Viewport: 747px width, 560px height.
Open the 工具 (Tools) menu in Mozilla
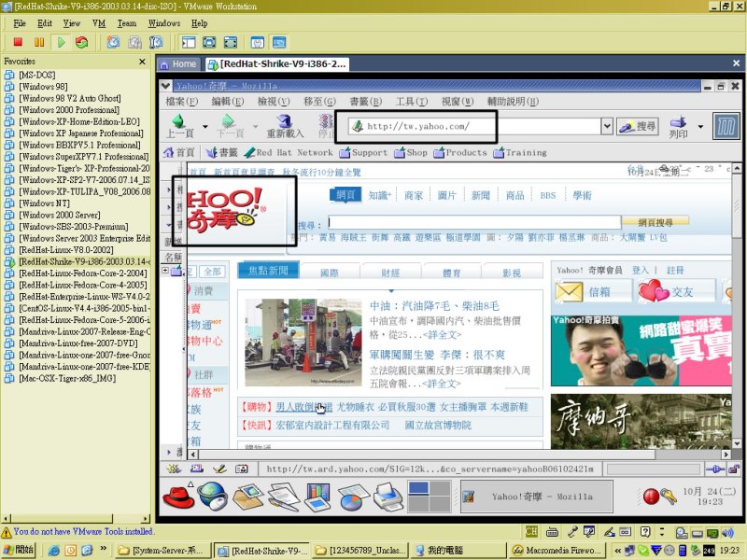click(x=412, y=102)
